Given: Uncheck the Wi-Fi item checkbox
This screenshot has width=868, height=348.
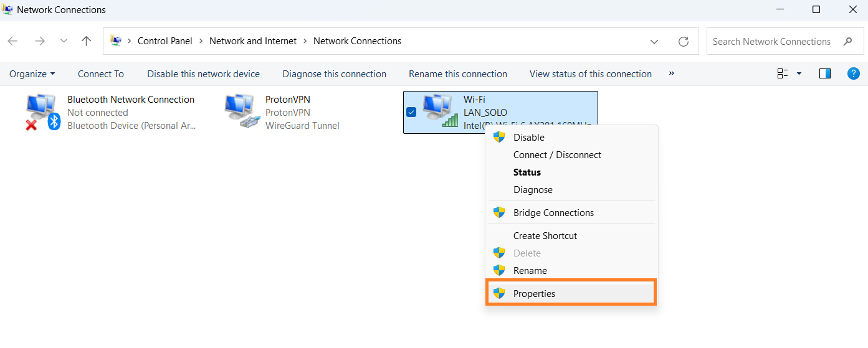Looking at the screenshot, I should (x=411, y=112).
